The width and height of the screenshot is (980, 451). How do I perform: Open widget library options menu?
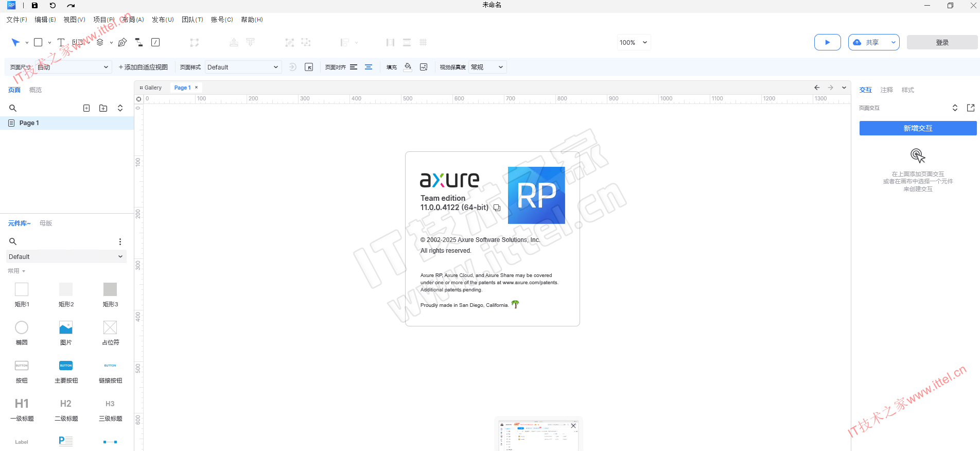pyautogui.click(x=120, y=241)
